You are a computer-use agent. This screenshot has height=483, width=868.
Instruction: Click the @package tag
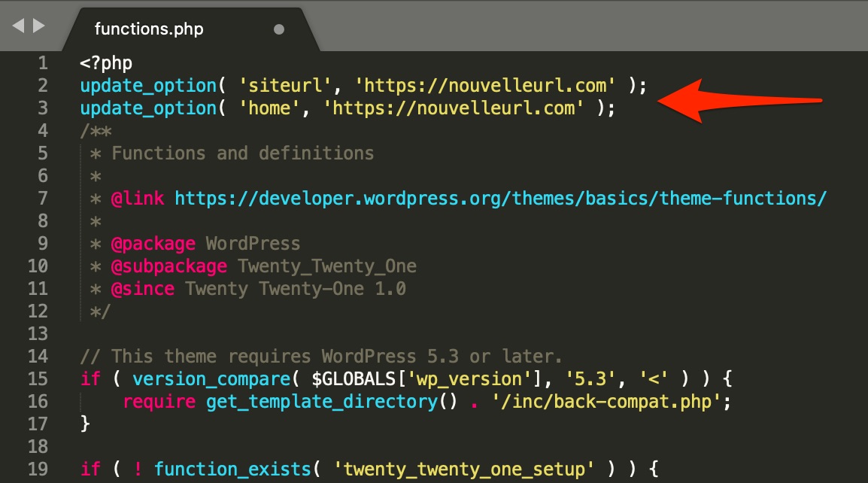tap(153, 244)
